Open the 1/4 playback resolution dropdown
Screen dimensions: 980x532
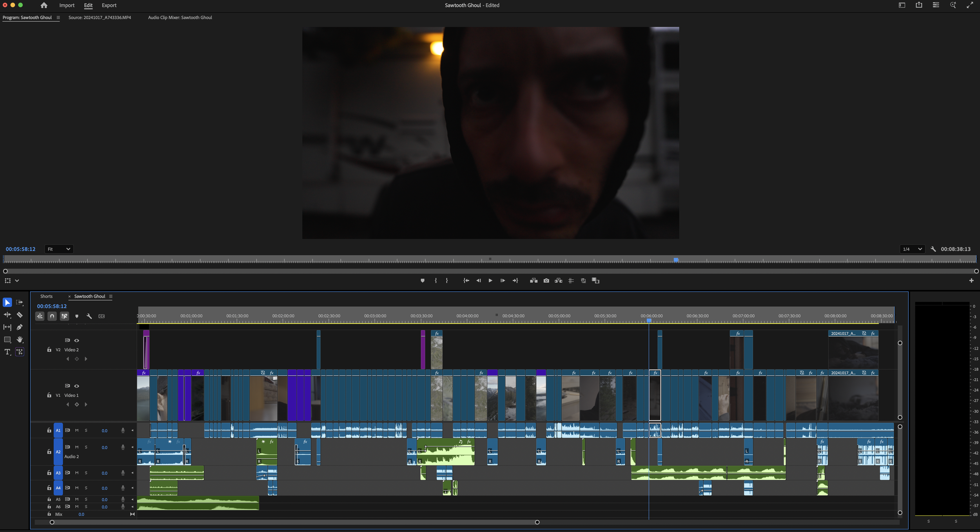tap(912, 249)
